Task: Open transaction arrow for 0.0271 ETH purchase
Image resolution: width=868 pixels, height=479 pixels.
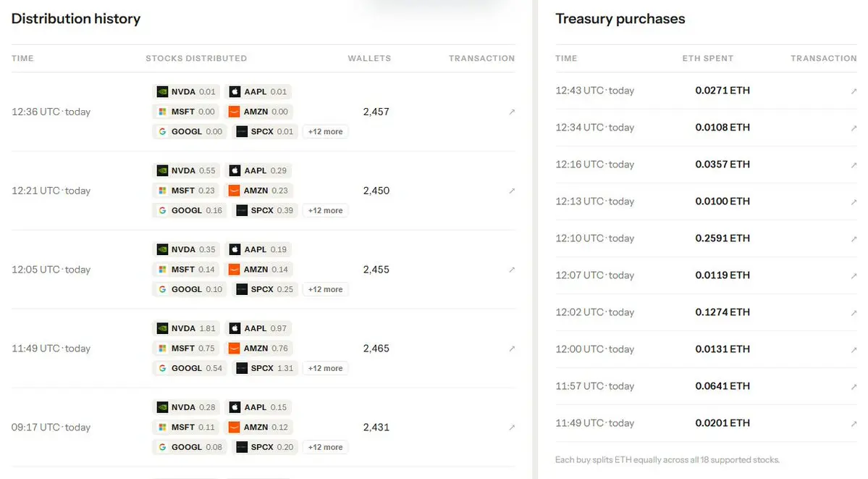Action: click(x=854, y=91)
